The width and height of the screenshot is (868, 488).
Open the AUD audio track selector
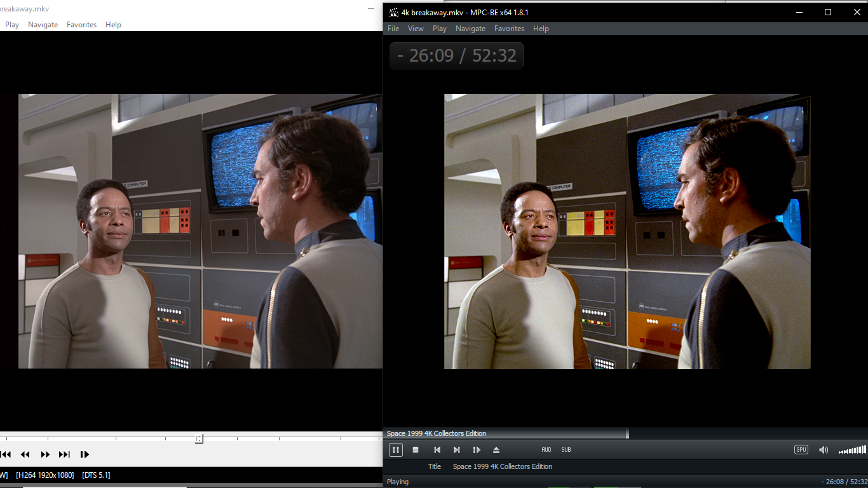coord(546,450)
